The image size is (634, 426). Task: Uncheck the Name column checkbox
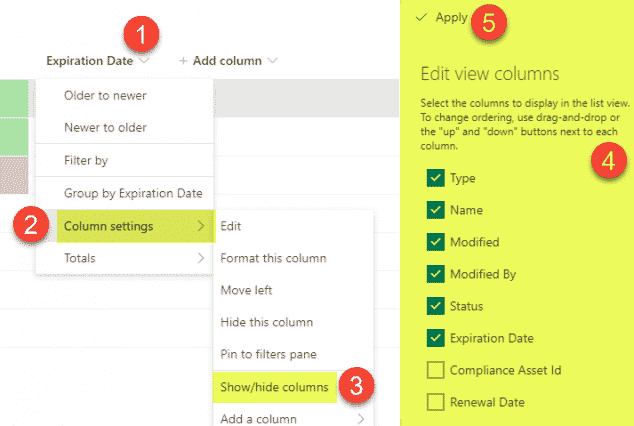435,210
